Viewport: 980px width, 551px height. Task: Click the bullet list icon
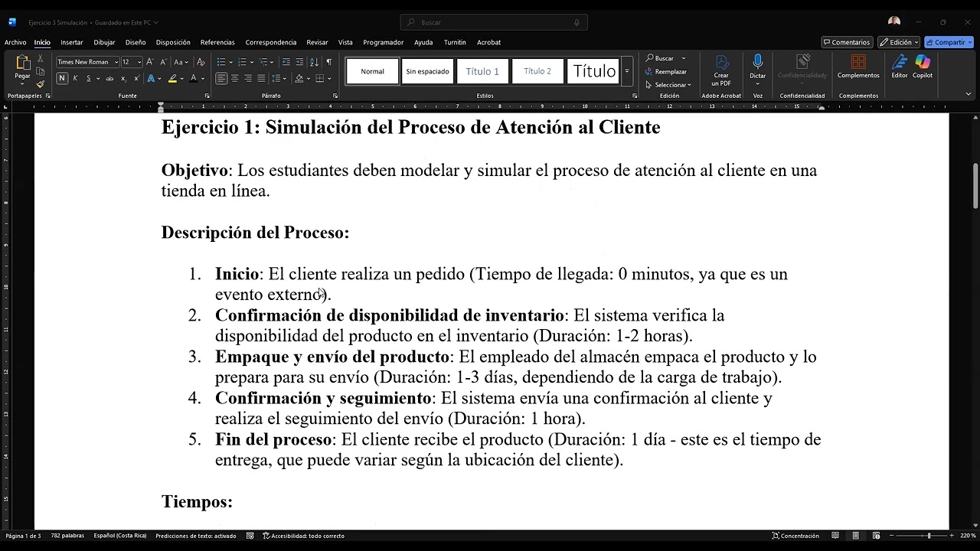click(x=221, y=62)
